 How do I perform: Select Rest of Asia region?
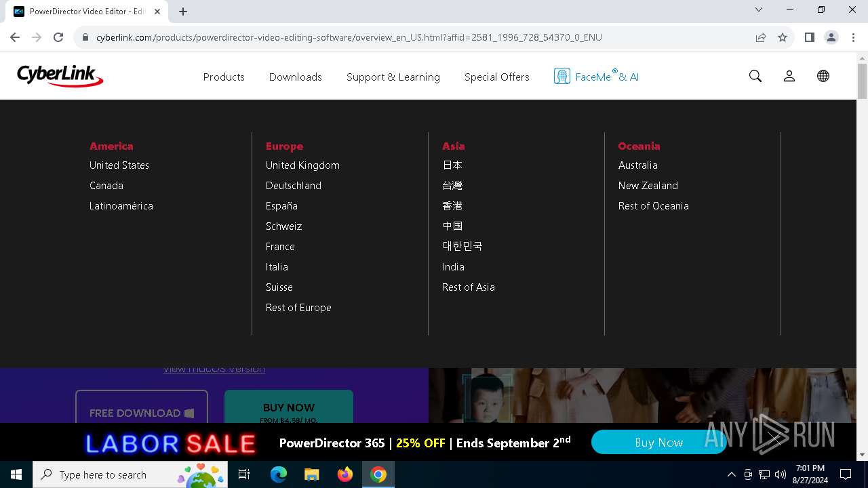pos(469,287)
